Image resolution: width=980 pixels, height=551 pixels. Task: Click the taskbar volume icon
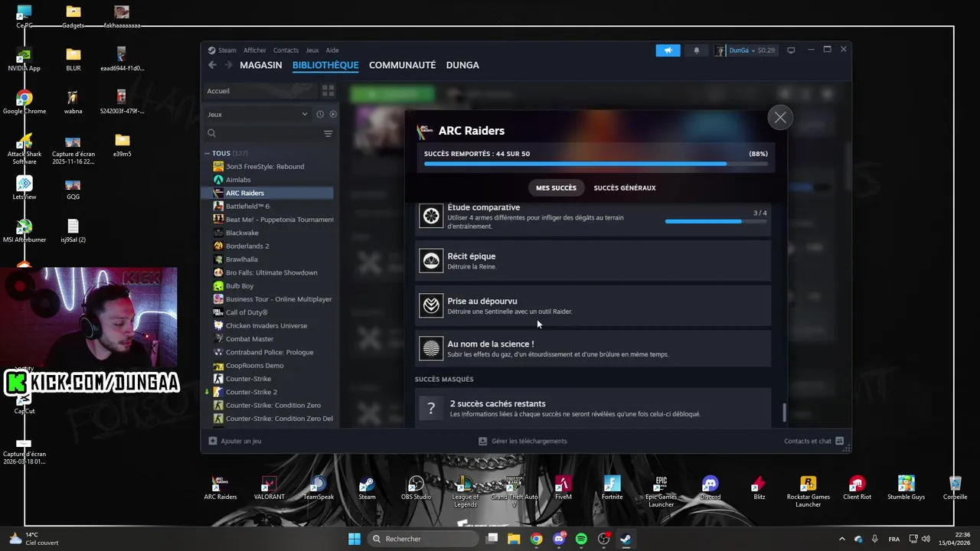[x=926, y=539]
